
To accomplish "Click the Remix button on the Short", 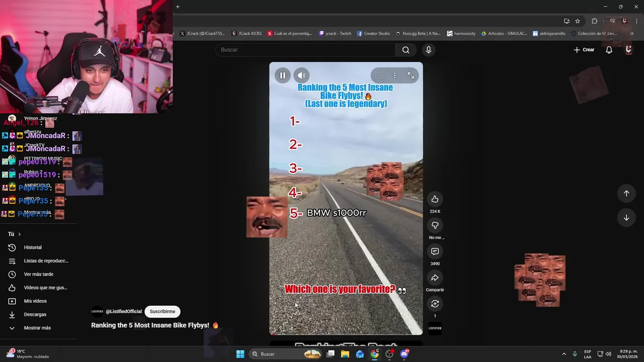I will pos(435,304).
